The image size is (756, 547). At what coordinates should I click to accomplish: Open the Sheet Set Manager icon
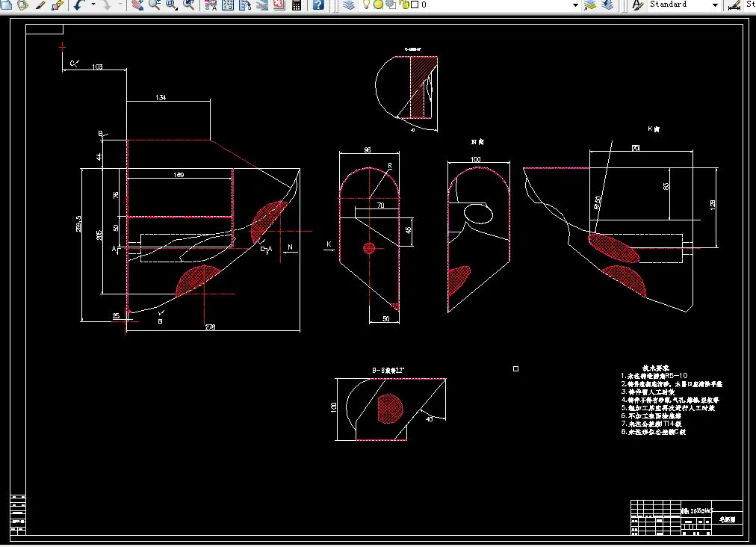(261, 4)
